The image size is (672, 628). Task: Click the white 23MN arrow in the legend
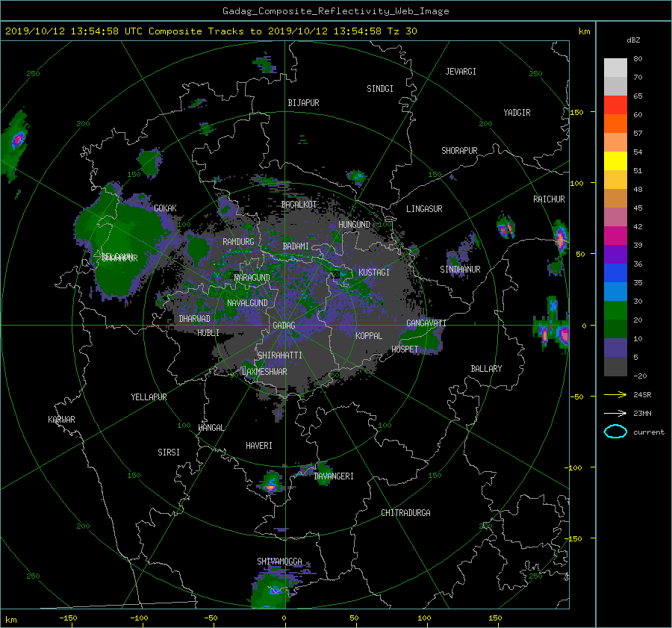615,413
